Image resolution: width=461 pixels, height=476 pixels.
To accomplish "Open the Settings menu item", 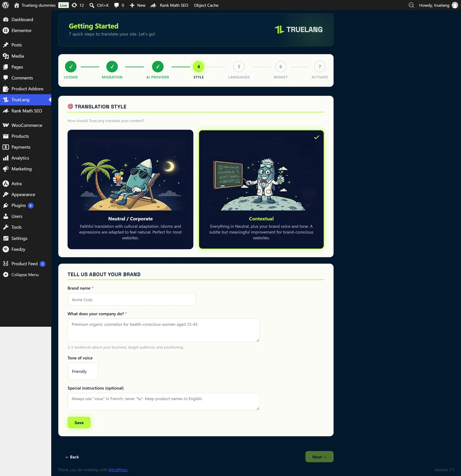I will click(26, 238).
